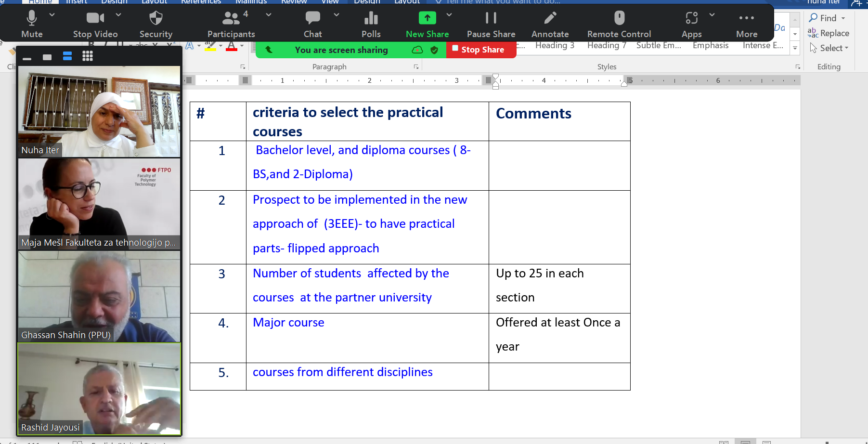Image resolution: width=868 pixels, height=444 pixels.
Task: Open the View ribbon tab
Action: coord(330,2)
